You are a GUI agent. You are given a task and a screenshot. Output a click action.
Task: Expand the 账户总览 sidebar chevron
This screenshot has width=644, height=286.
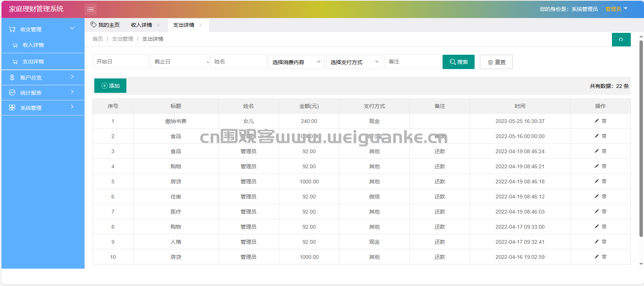[72, 77]
